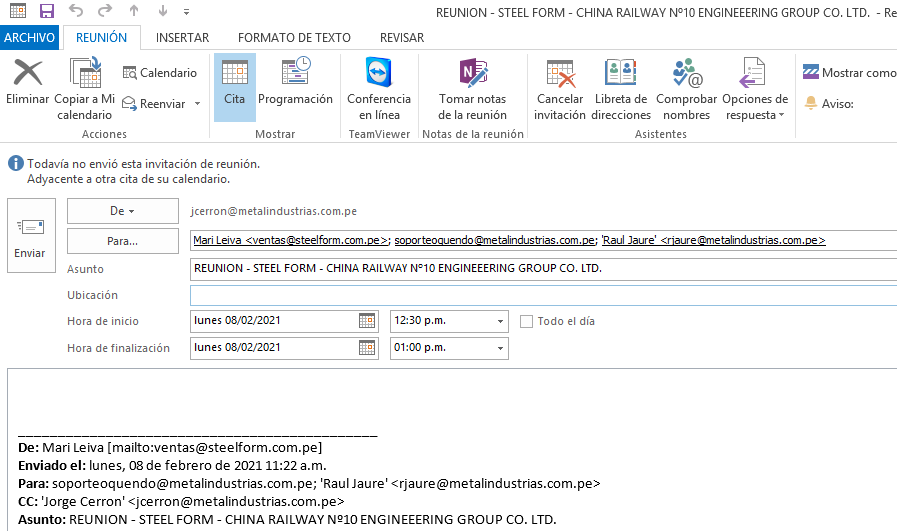The width and height of the screenshot is (897, 531).
Task: Click soporteoquendo recipient address in Para field
Action: tap(495, 240)
